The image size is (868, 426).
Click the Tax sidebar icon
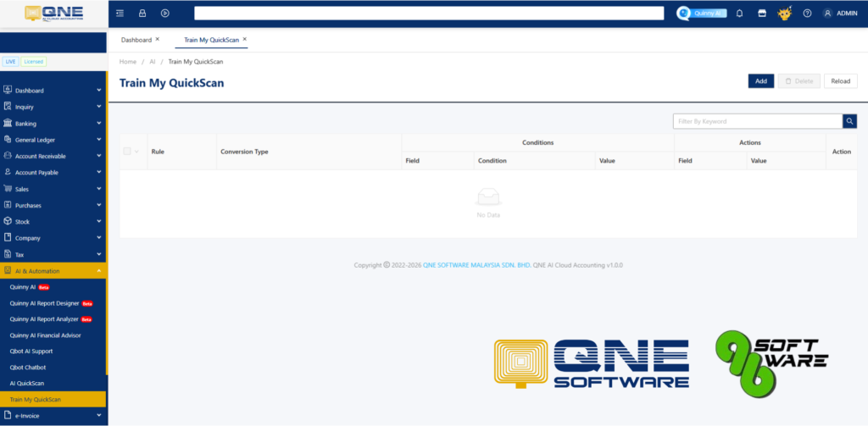point(8,254)
